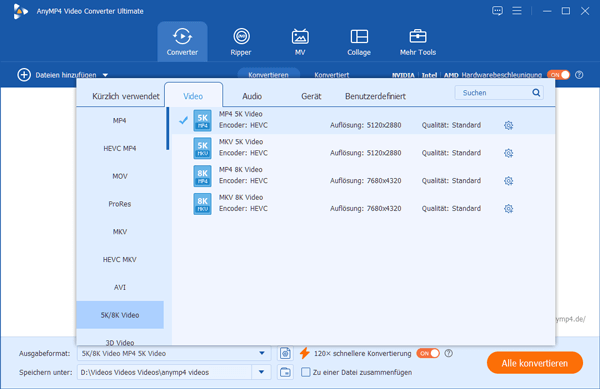Screen dimensions: 600x389
Task: Click the Suchen search field
Action: [494, 93]
